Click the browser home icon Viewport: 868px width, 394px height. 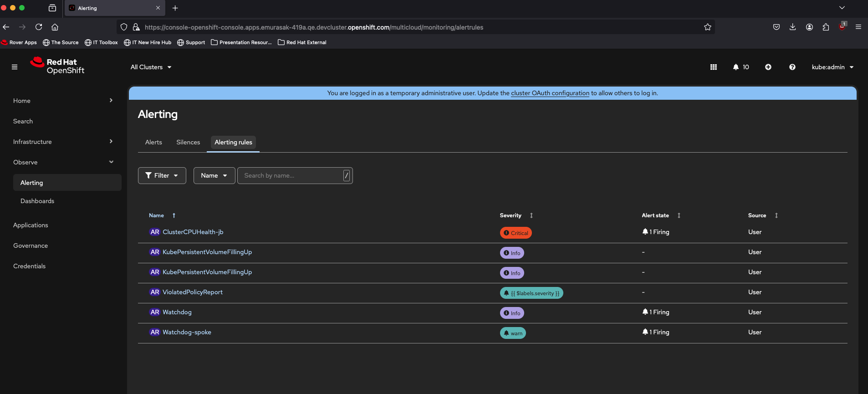click(55, 27)
